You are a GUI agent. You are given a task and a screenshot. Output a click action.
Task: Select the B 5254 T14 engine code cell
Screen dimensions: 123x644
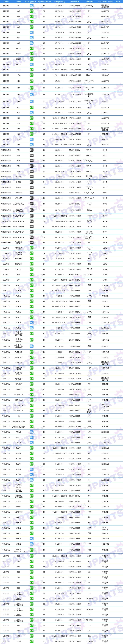(x=105, y=577)
